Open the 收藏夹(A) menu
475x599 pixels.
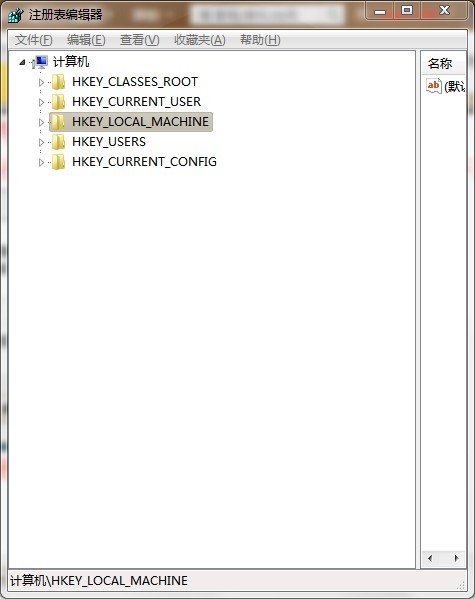(x=199, y=40)
